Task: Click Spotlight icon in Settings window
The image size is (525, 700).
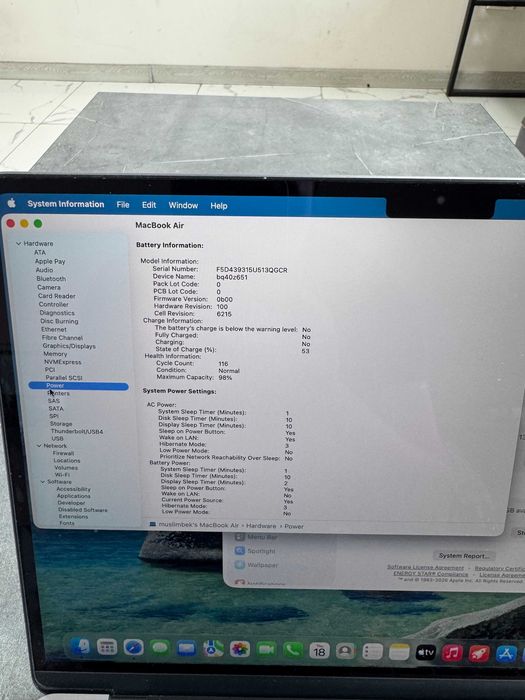Action: coord(240,551)
